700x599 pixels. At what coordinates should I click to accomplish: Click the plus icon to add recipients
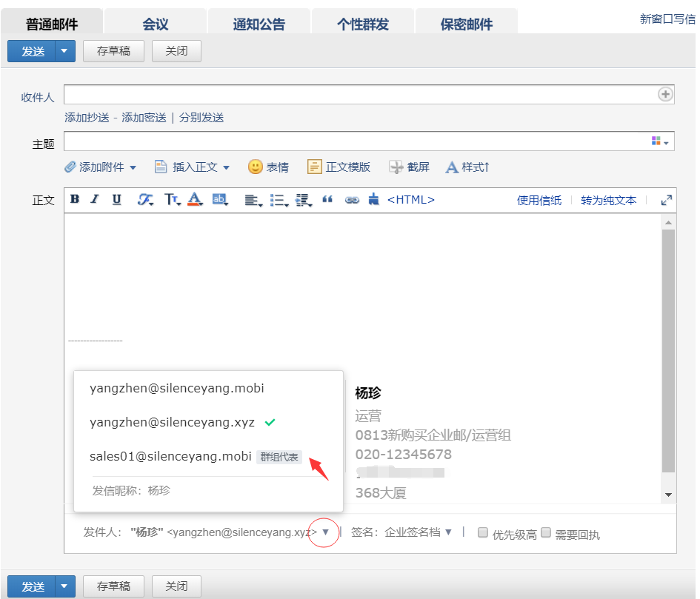click(665, 95)
